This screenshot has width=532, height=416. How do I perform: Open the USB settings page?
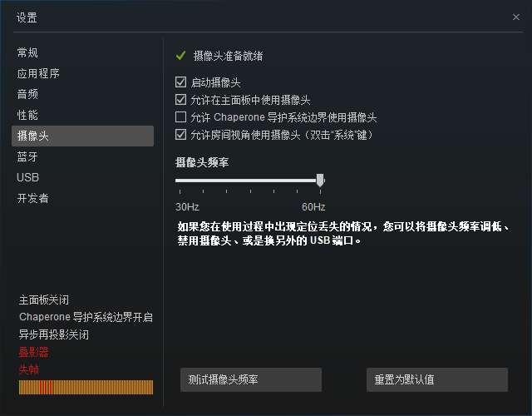(27, 177)
